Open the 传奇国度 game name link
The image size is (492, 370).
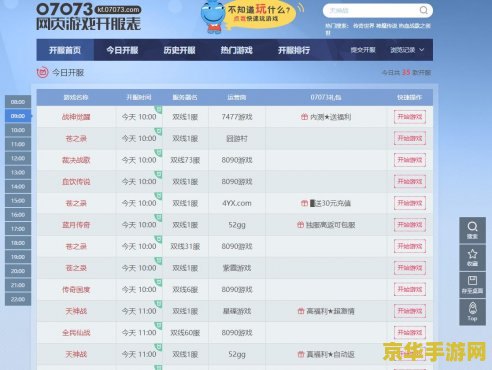tap(76, 289)
